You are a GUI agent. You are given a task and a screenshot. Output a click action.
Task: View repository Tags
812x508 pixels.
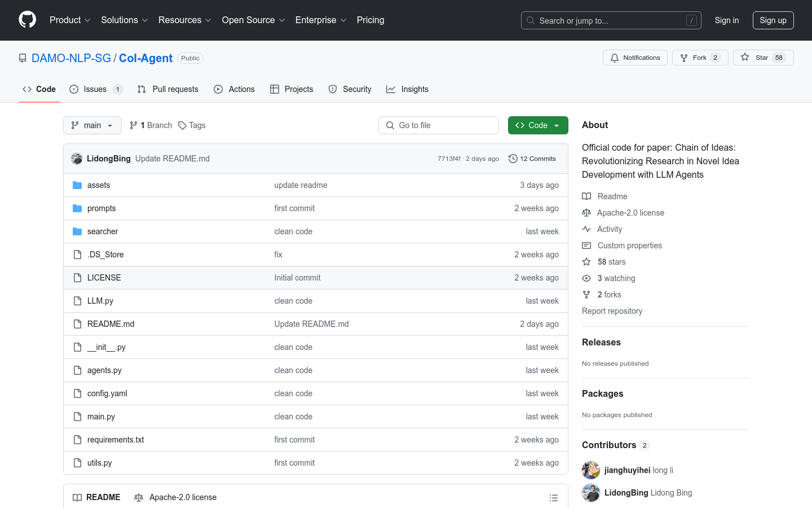coord(192,125)
